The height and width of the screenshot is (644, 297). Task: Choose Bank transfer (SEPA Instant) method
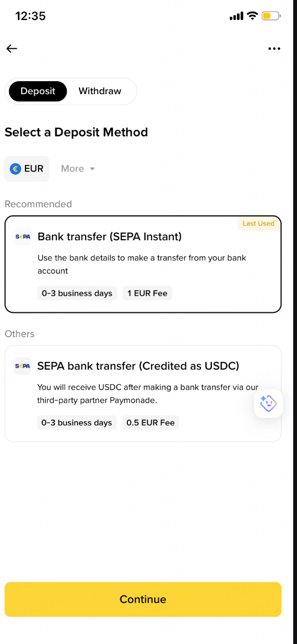tap(143, 264)
